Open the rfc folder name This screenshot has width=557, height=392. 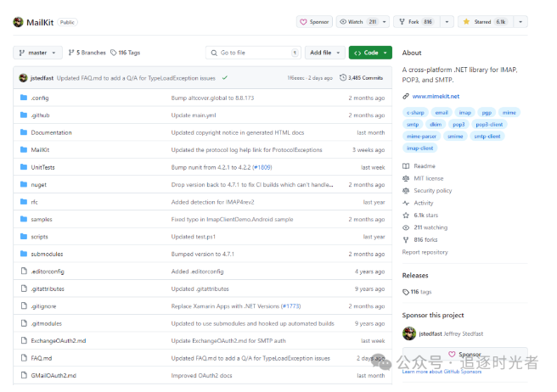pyautogui.click(x=35, y=202)
